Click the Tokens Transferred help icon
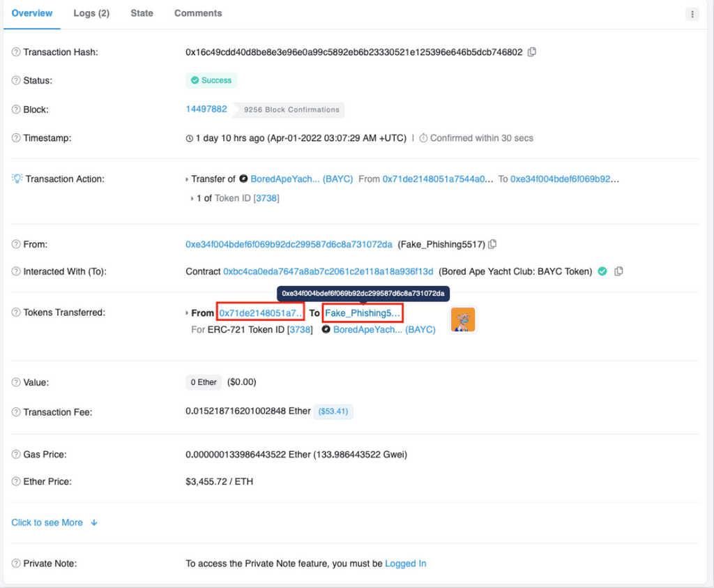 pyautogui.click(x=16, y=312)
